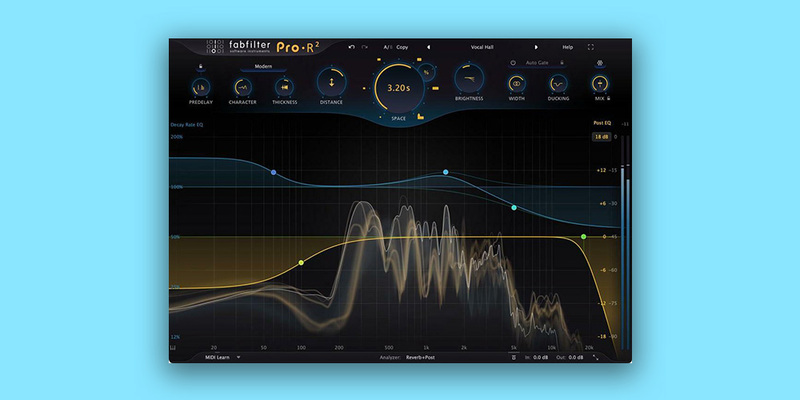Open the Help menu
This screenshot has height=400, width=800.
coord(568,47)
